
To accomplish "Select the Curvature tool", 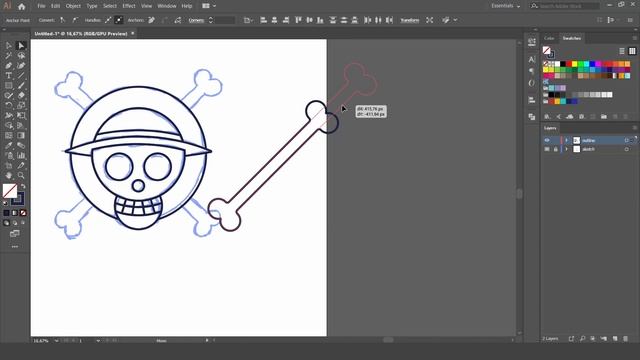I will 21,65.
